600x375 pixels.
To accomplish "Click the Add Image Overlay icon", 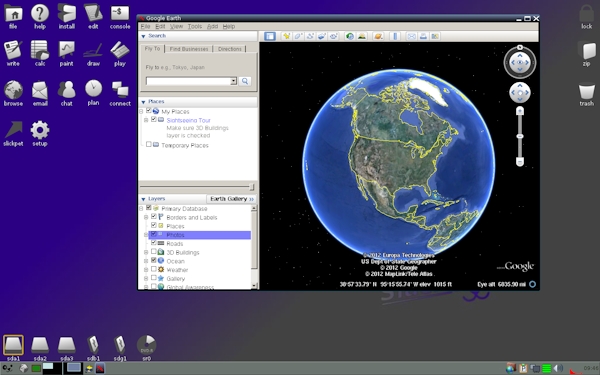I will (x=322, y=36).
